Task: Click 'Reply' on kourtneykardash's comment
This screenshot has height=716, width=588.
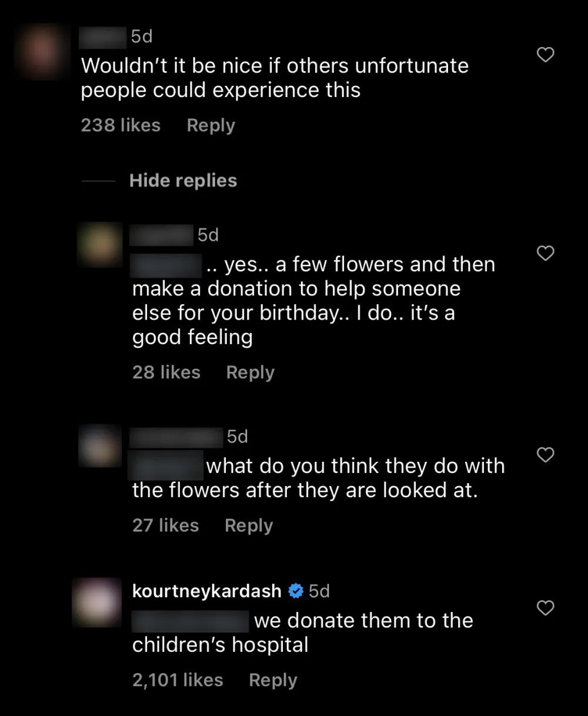Action: pyautogui.click(x=272, y=680)
